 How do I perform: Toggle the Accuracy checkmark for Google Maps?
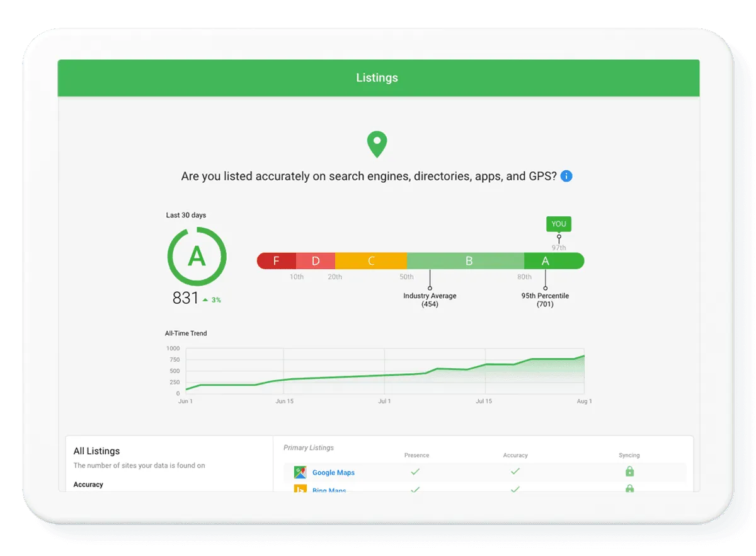click(515, 471)
